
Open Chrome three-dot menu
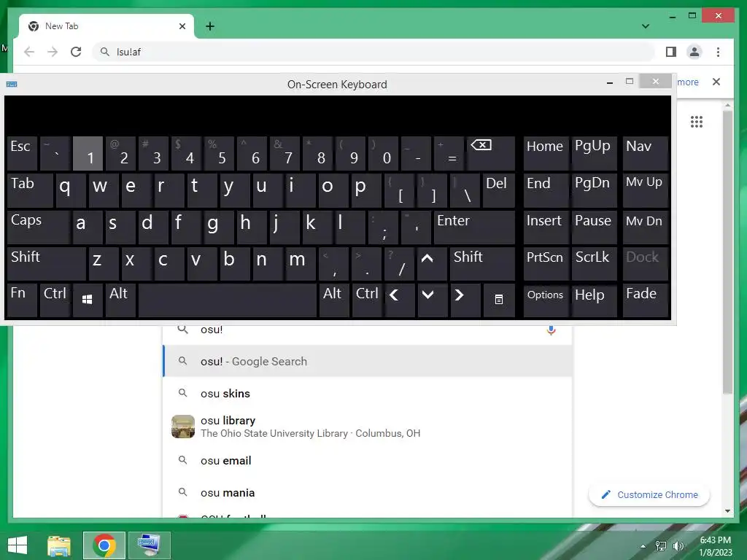(718, 52)
